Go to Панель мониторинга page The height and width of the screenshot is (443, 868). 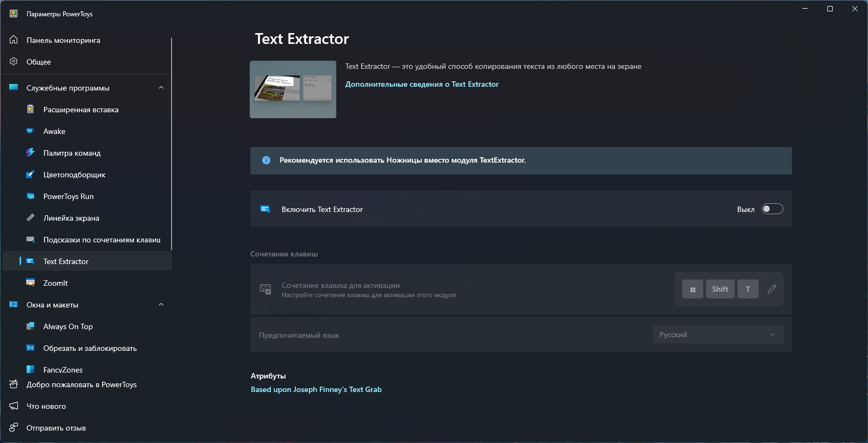click(x=63, y=40)
